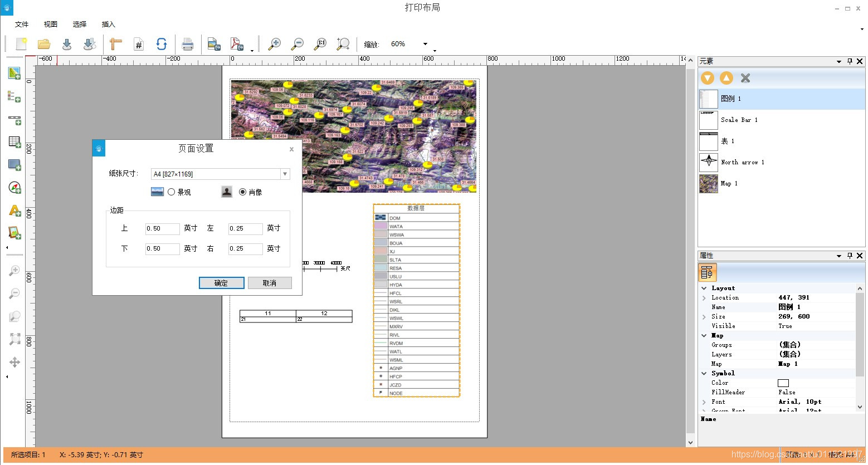Pan the map with four-arrow icon
Viewport: 868px width, 465px height.
(14, 363)
